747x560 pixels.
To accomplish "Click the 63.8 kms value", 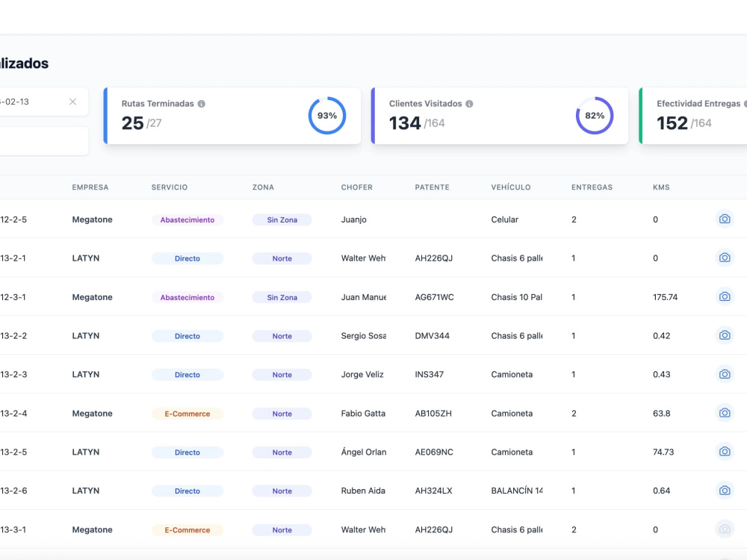I will [661, 414].
